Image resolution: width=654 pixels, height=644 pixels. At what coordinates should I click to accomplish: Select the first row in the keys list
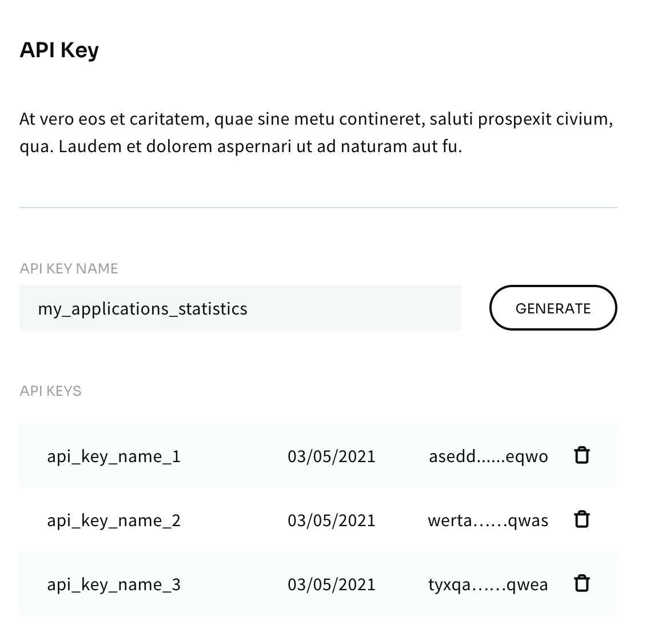tap(318, 456)
